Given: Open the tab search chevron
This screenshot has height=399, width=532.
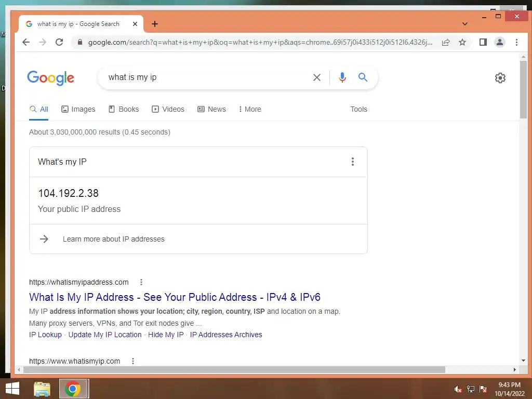Looking at the screenshot, I should coord(465,24).
